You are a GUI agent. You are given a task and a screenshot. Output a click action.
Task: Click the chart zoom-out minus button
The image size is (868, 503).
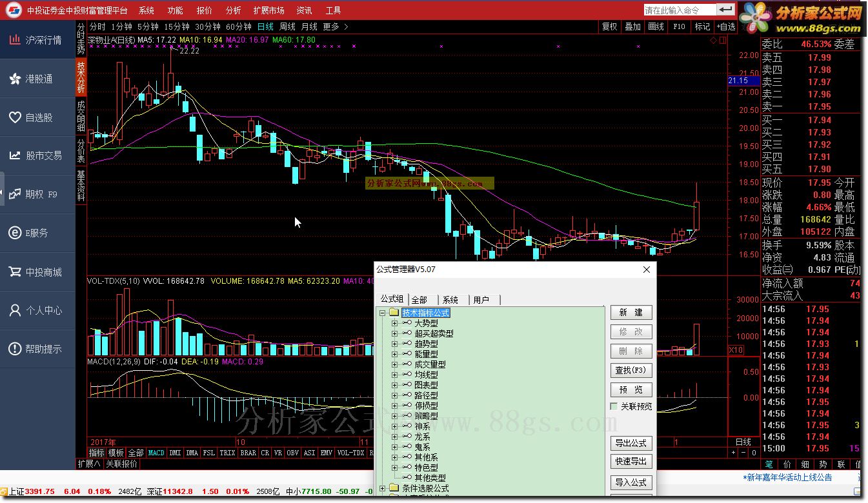(x=743, y=453)
